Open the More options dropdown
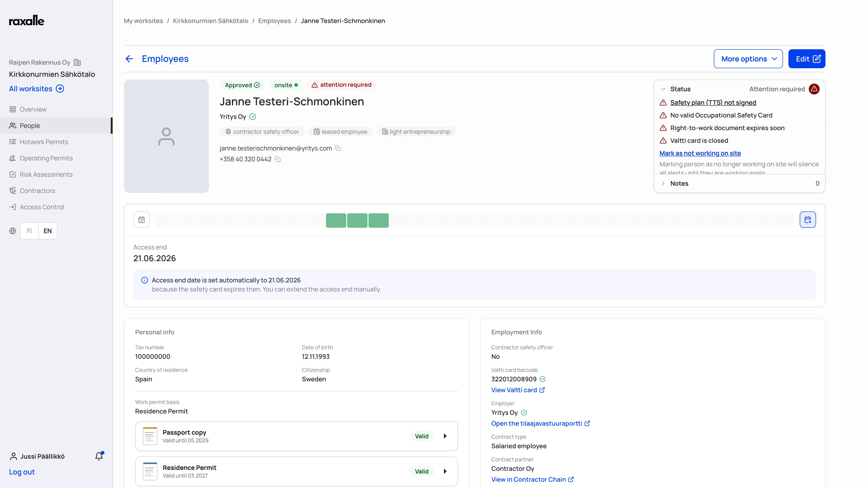This screenshot has width=868, height=488. coord(748,59)
